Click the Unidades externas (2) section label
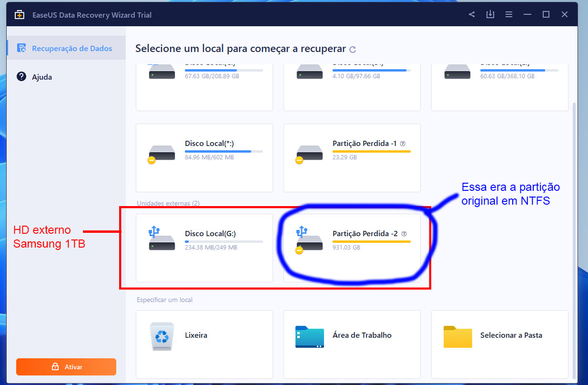Image resolution: width=588 pixels, height=385 pixels. point(168,203)
